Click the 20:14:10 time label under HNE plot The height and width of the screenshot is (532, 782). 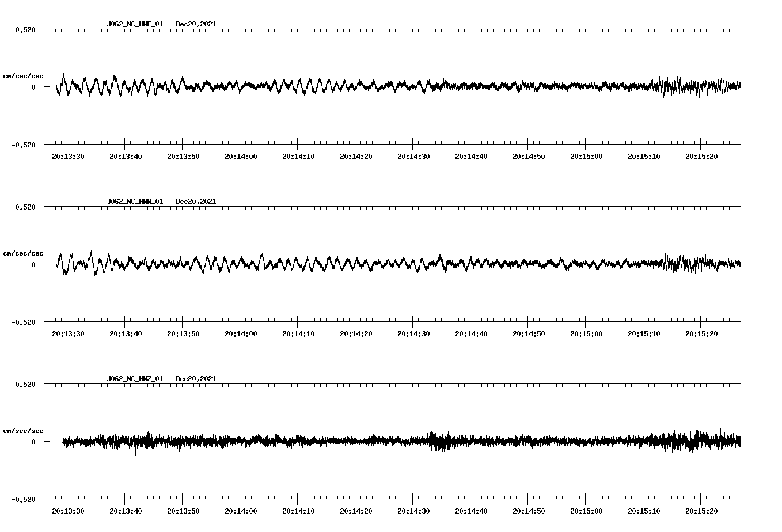pos(298,156)
